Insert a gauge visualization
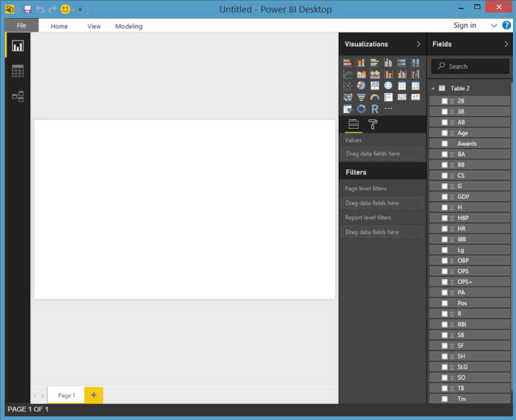This screenshot has height=420, width=516. tap(374, 97)
